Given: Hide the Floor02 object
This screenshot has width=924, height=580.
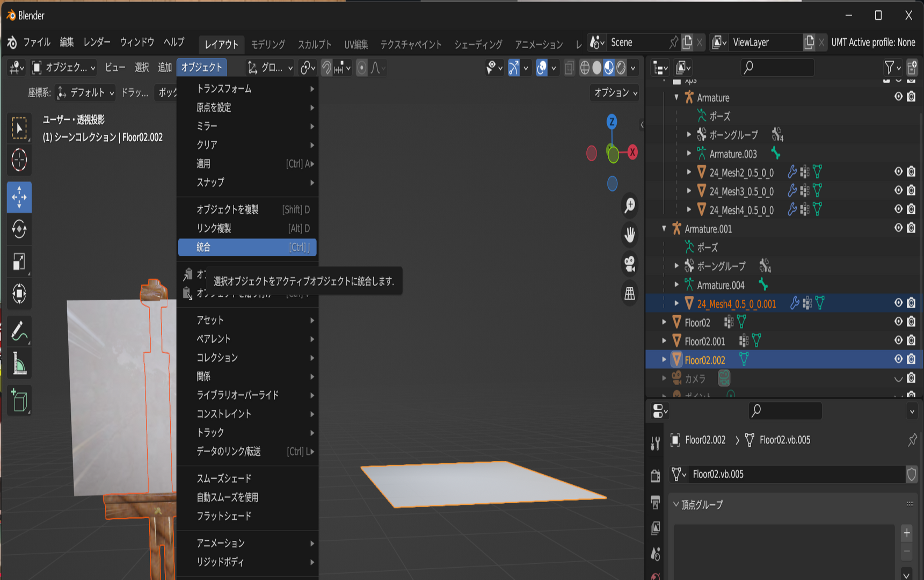Looking at the screenshot, I should (898, 321).
